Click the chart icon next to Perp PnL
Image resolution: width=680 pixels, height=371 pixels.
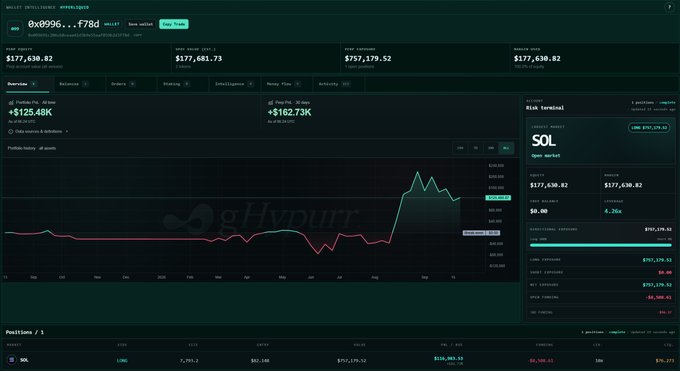click(x=271, y=102)
